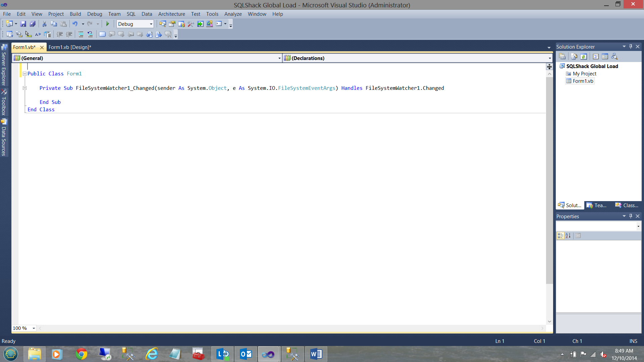Click the Undo arrow icon
644x362 pixels.
pyautogui.click(x=75, y=24)
